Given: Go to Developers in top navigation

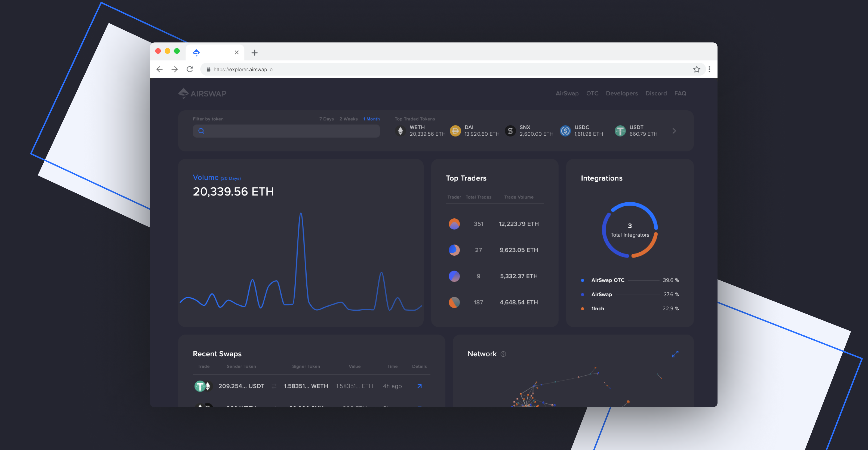Looking at the screenshot, I should tap(622, 93).
